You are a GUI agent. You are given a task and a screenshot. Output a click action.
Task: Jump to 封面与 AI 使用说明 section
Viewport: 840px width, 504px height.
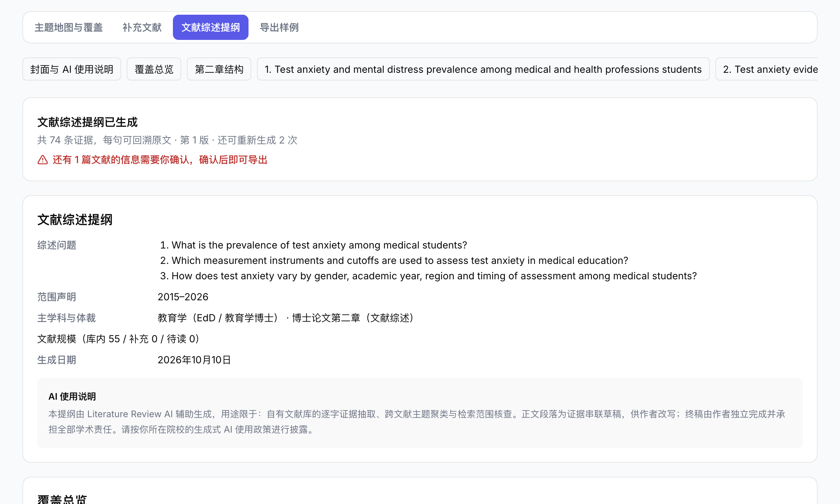(72, 69)
